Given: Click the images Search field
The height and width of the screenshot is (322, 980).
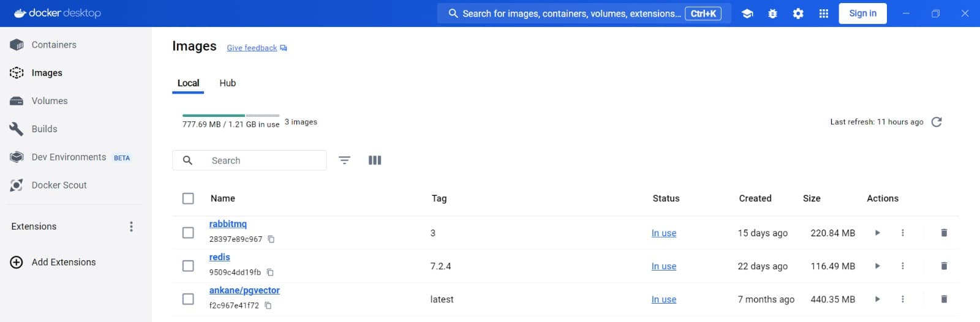Looking at the screenshot, I should click(x=249, y=160).
